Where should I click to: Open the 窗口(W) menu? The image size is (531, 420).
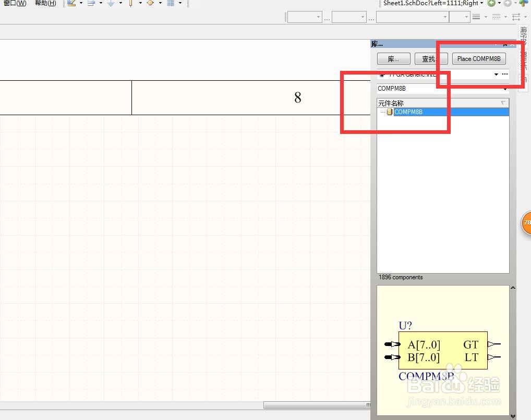click(x=15, y=3)
